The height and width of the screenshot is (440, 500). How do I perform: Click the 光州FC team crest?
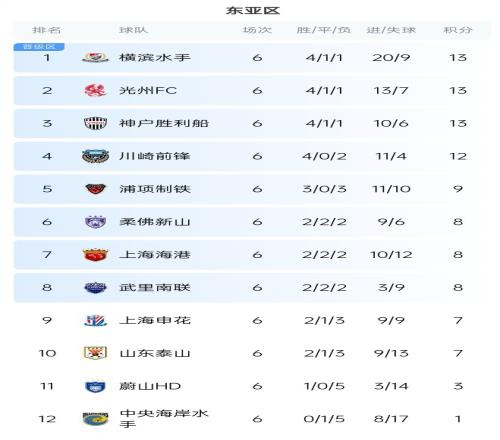point(95,90)
